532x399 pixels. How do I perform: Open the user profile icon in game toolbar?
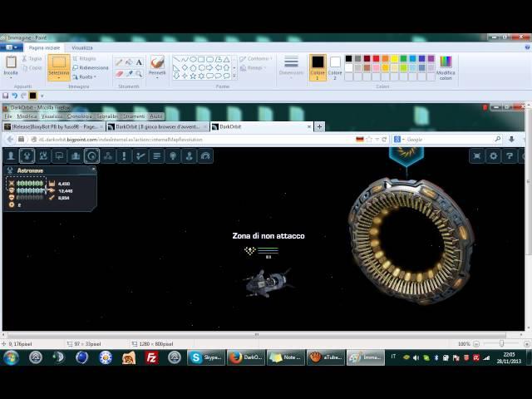(11, 155)
